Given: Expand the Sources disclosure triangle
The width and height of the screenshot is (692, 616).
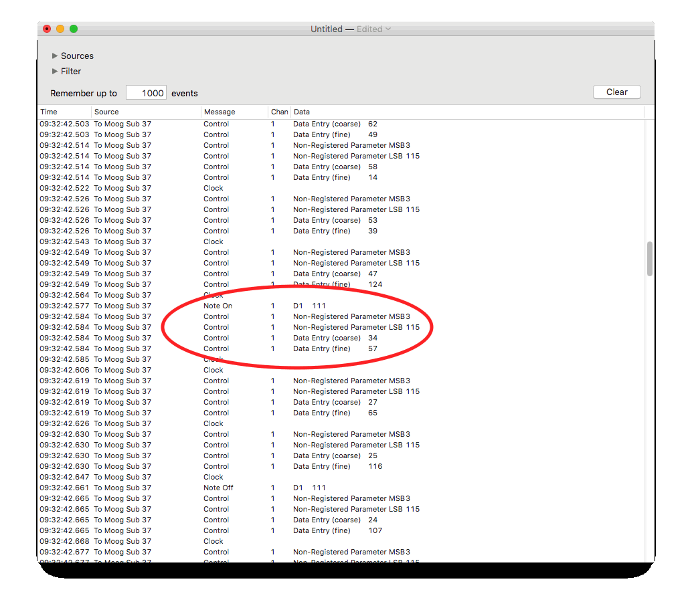Looking at the screenshot, I should coord(55,56).
